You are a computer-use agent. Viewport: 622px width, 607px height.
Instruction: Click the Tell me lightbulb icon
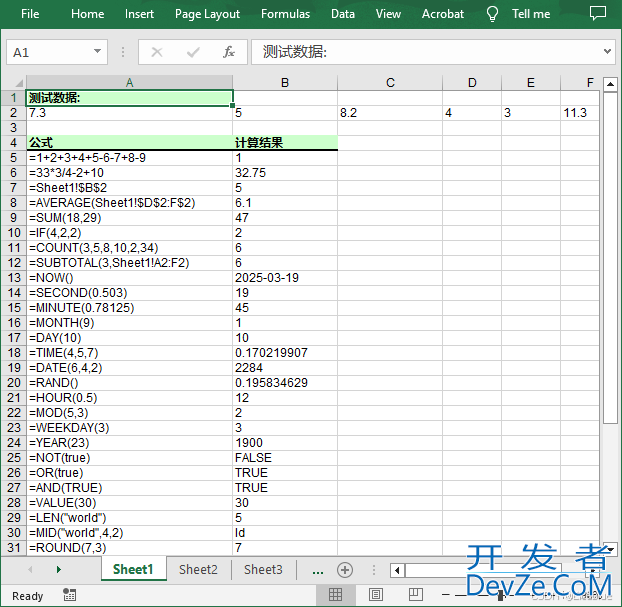click(x=492, y=14)
